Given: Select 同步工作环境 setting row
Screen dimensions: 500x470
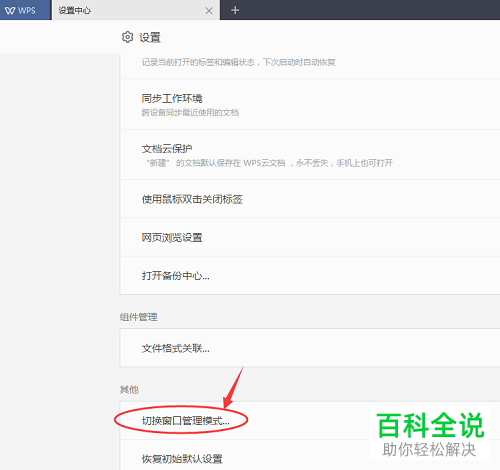Looking at the screenshot, I should coord(310,104).
